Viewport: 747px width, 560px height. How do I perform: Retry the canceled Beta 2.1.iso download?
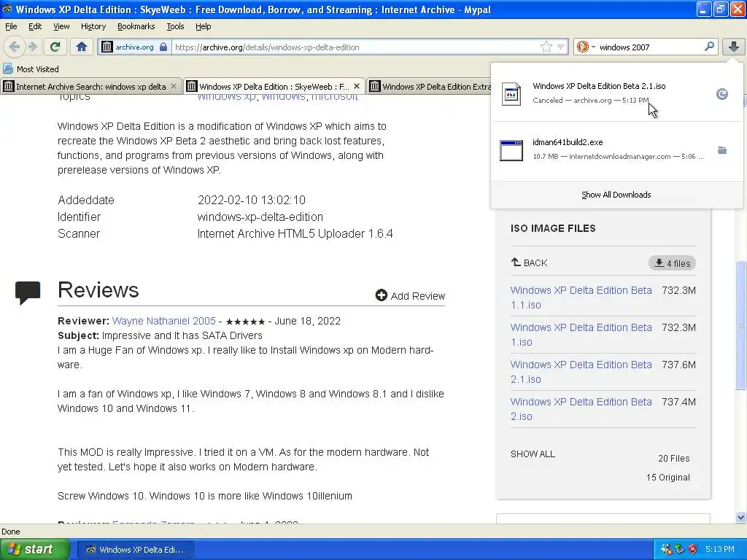(721, 94)
